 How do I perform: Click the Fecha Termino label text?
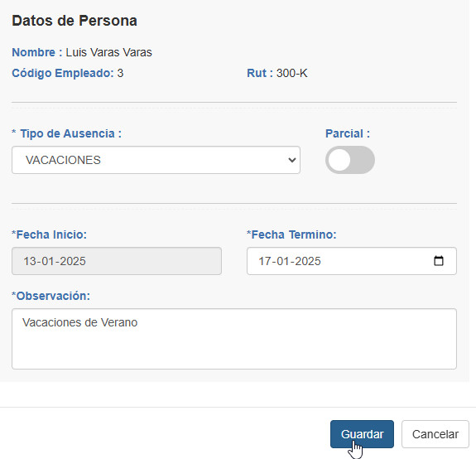click(x=291, y=234)
